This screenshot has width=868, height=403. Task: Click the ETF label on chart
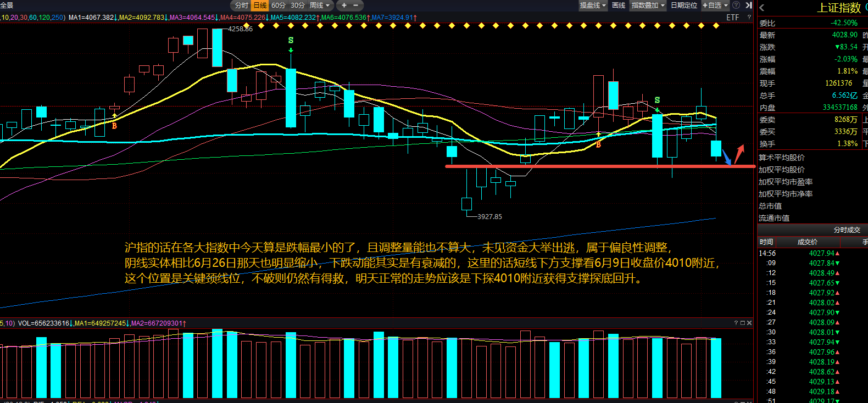pyautogui.click(x=733, y=18)
